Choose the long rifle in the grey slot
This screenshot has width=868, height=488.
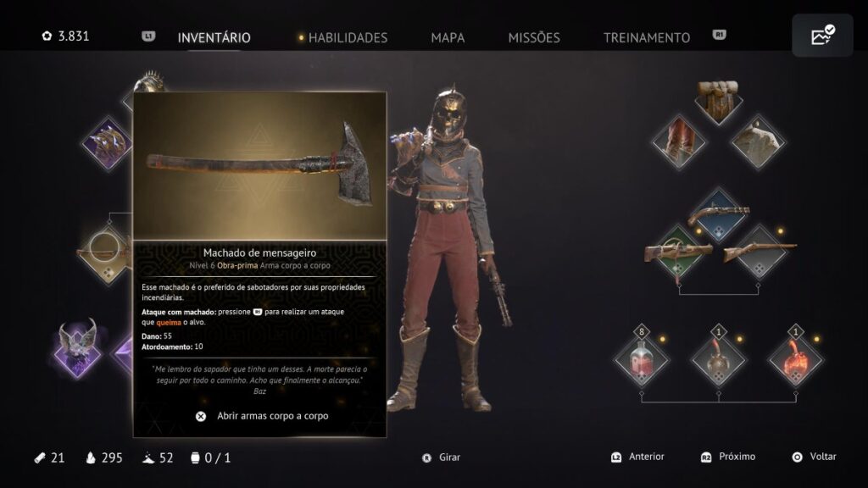coord(758,253)
